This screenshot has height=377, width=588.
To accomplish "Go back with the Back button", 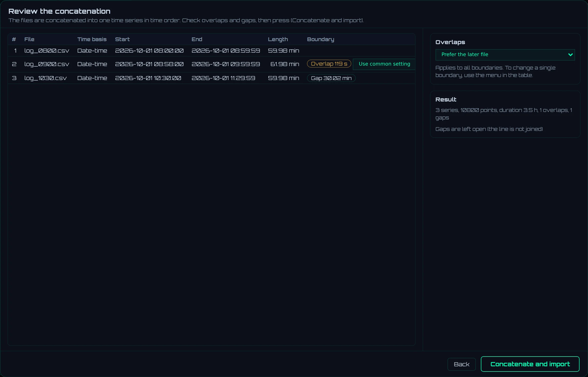I will (461, 364).
